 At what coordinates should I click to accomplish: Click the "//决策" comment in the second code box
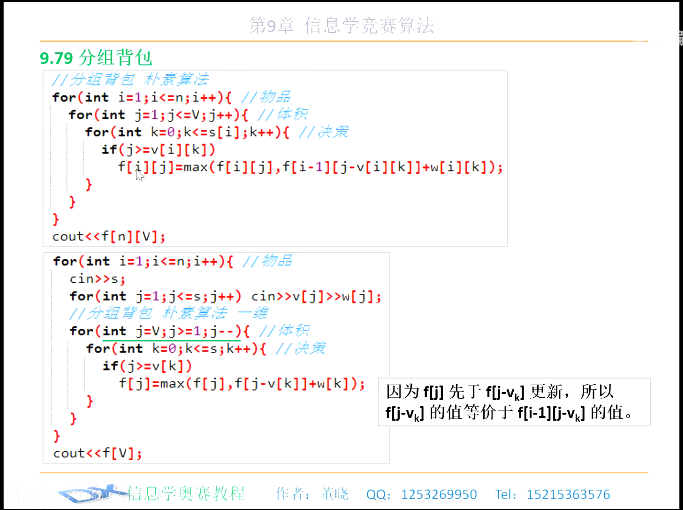(x=301, y=348)
